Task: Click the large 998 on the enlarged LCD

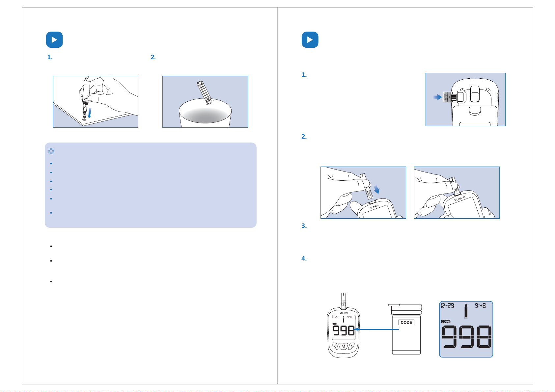Action: click(466, 337)
